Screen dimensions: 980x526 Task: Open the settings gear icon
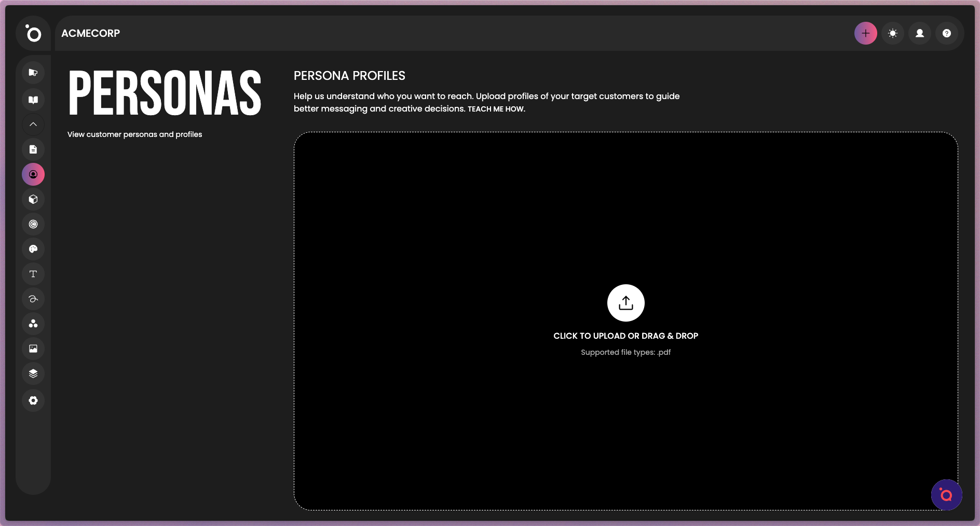pyautogui.click(x=33, y=400)
